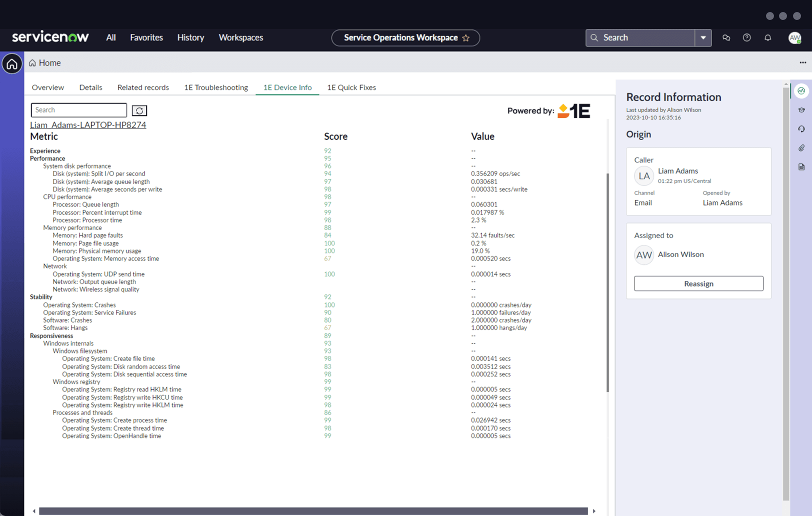Open the conversations chat icon in the header
Viewport: 812px width, 516px height.
click(x=726, y=37)
